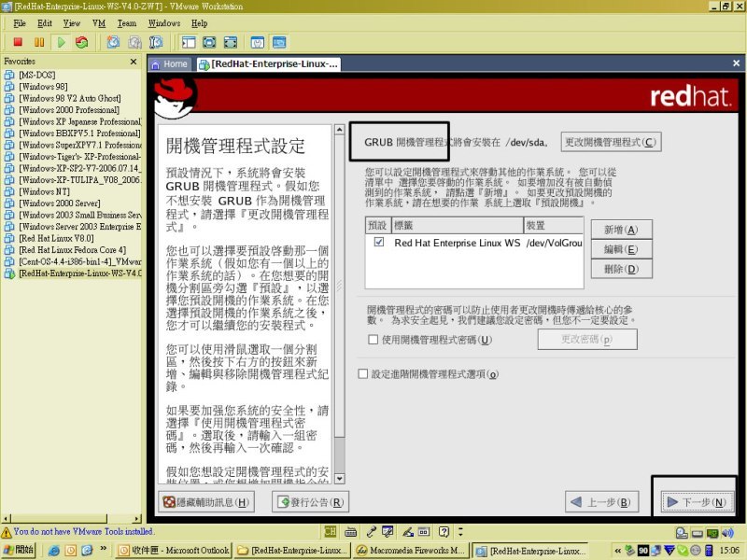The height and width of the screenshot is (560, 747).
Task: Open the Windows menu
Action: (164, 23)
